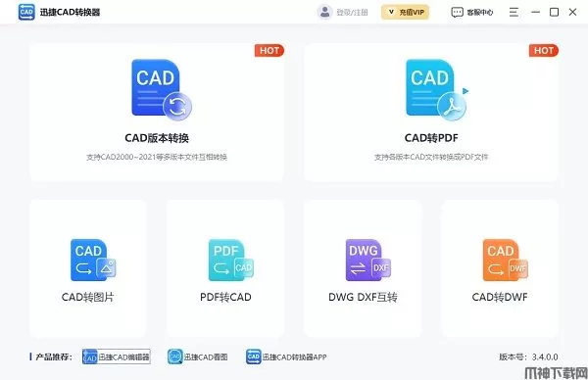Click the CAD版本转换 title text
588x380 pixels.
point(157,138)
